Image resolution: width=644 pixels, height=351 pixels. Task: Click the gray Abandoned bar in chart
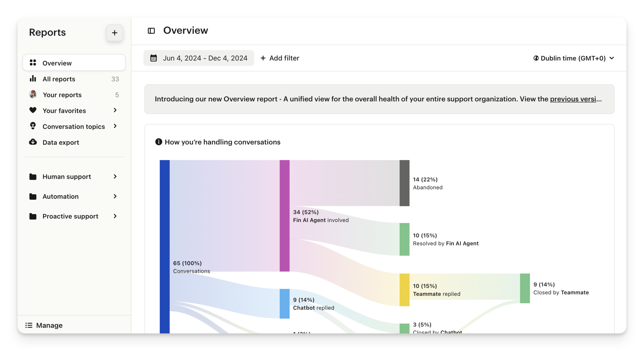404,183
